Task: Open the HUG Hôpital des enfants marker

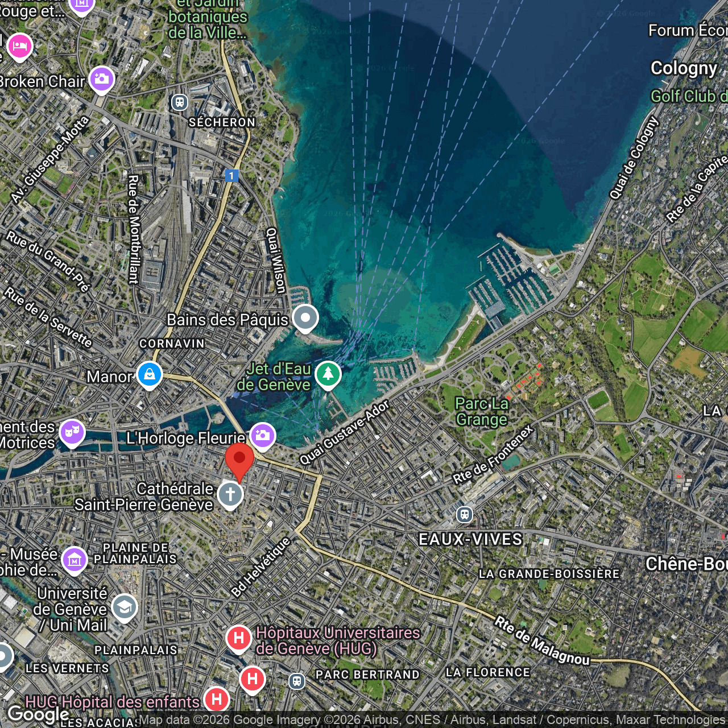Action: click(216, 699)
